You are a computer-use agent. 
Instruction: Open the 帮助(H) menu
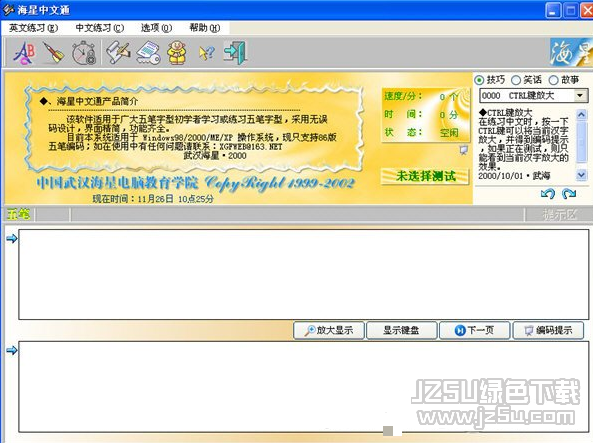(x=204, y=28)
